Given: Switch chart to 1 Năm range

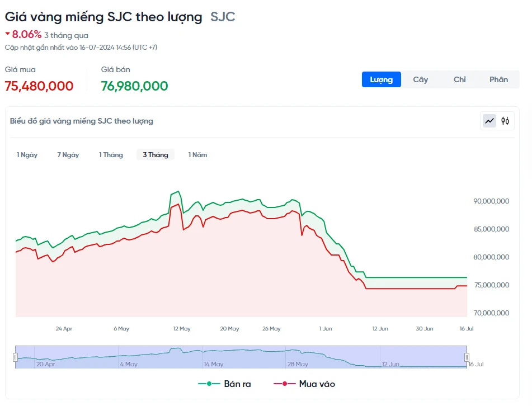Looking at the screenshot, I should click(197, 155).
